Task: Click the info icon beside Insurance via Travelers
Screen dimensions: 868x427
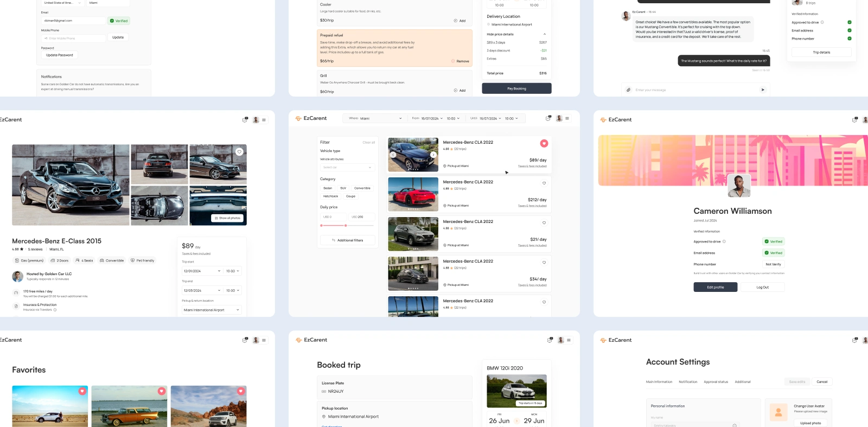Action: (x=55, y=310)
